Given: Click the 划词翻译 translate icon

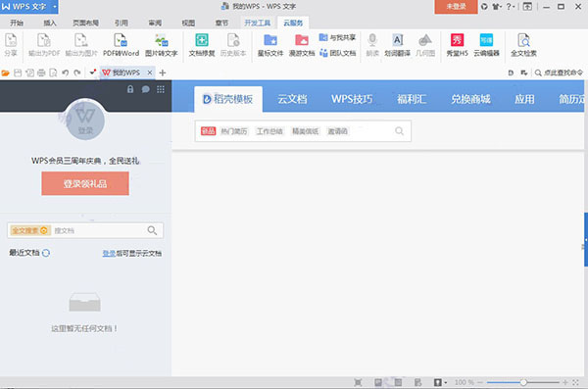Looking at the screenshot, I should 398,45.
